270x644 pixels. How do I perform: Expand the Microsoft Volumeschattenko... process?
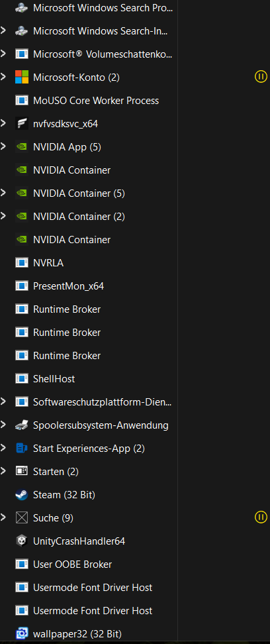coord(3,54)
